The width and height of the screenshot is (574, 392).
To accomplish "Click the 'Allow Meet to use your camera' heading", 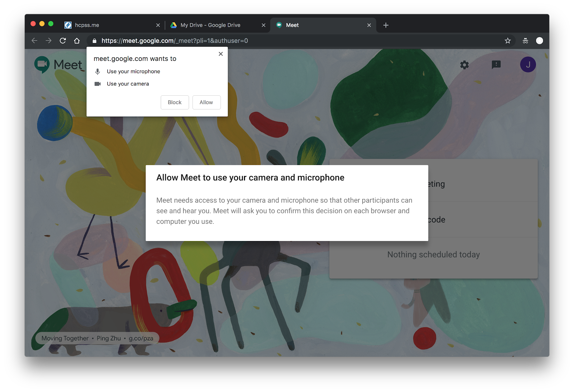I will coord(250,178).
